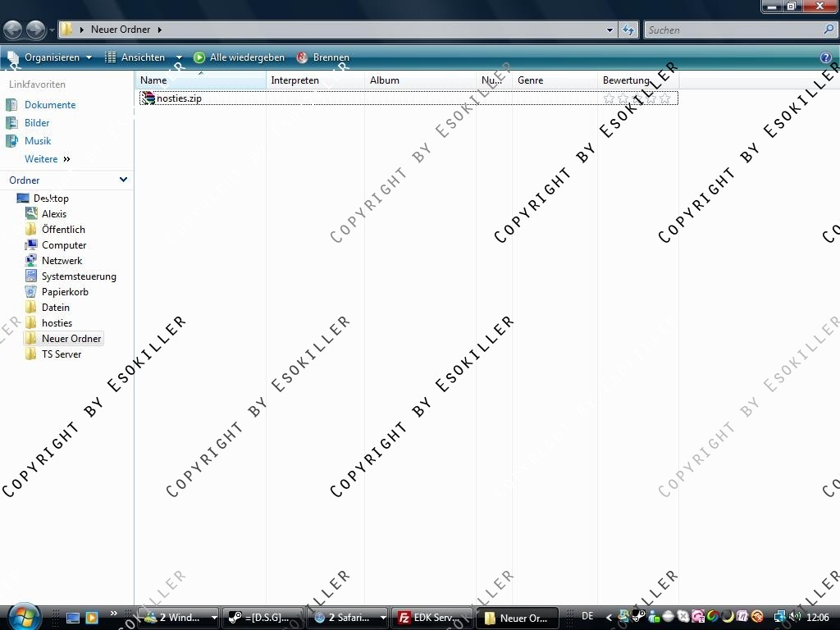Select TS Server folder in the tree

(x=61, y=354)
